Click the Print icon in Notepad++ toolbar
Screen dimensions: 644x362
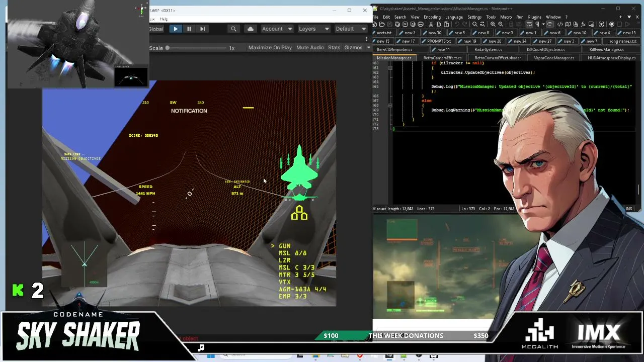(x=420, y=24)
